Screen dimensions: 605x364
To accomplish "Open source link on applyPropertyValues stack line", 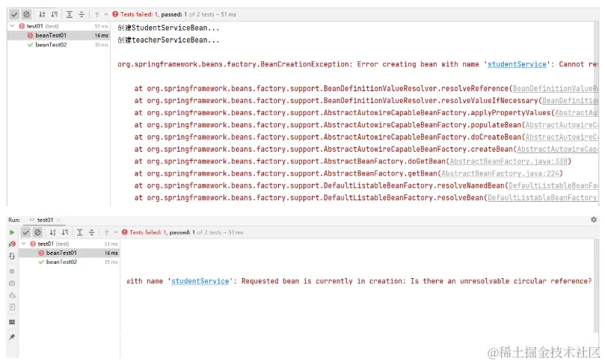I will click(577, 113).
